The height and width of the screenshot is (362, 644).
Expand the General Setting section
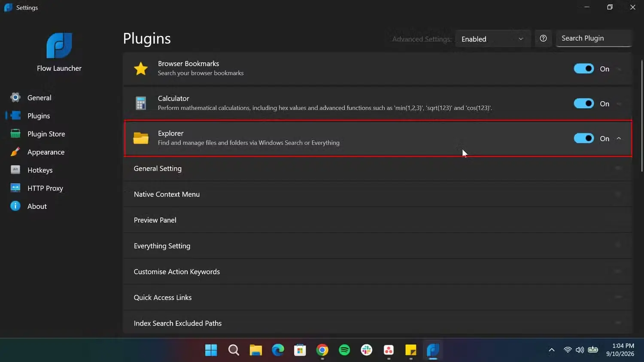click(378, 169)
